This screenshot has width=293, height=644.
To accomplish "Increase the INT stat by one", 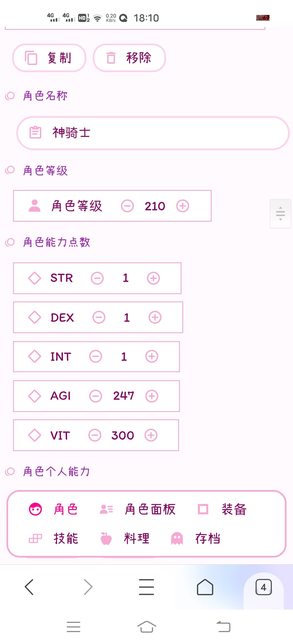I will click(x=152, y=356).
